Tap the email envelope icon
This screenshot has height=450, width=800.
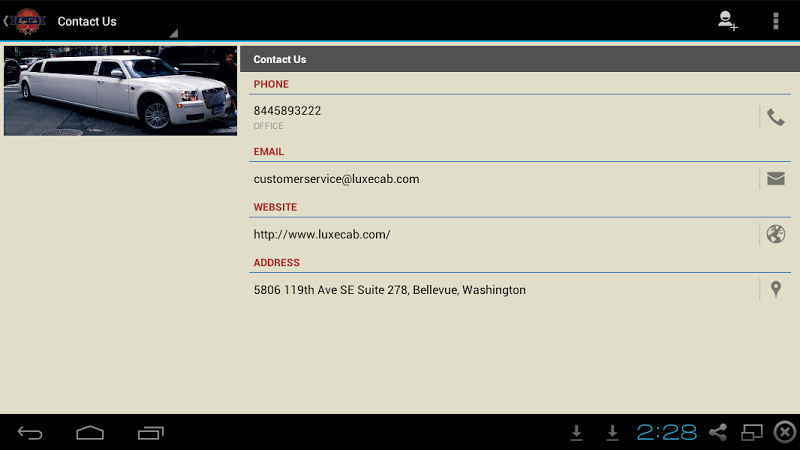776,179
